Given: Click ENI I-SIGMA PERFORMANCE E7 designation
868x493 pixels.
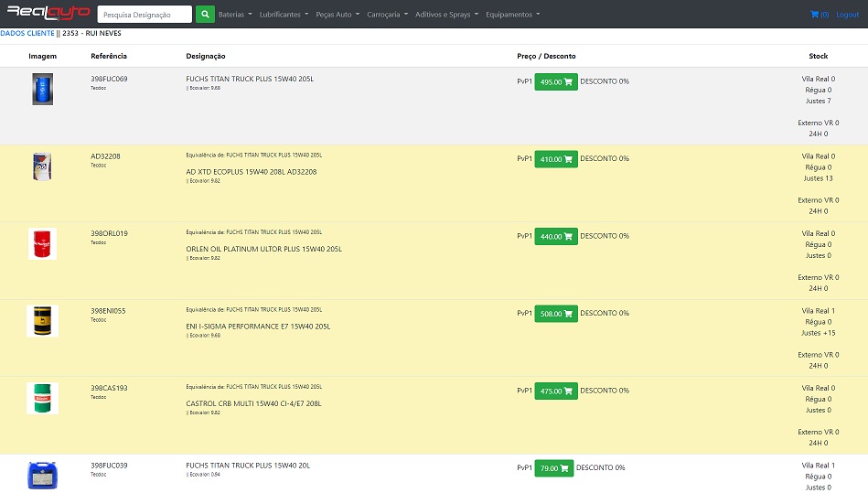Looking at the screenshot, I should (258, 327).
